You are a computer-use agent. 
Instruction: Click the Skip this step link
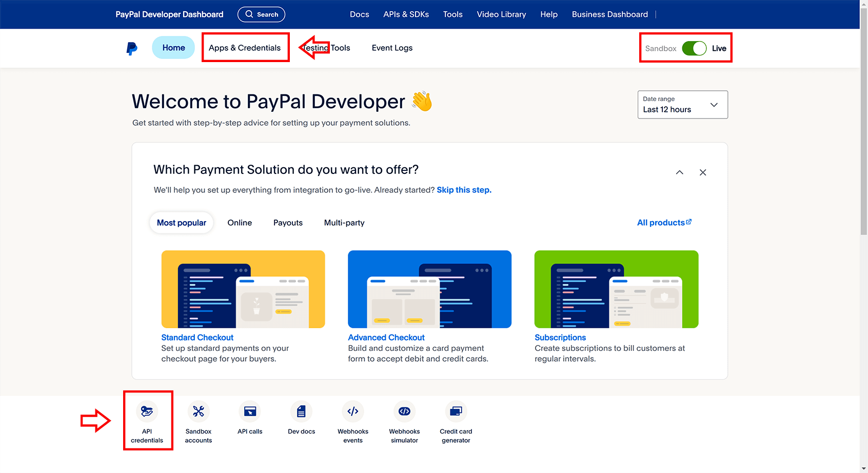[464, 190]
